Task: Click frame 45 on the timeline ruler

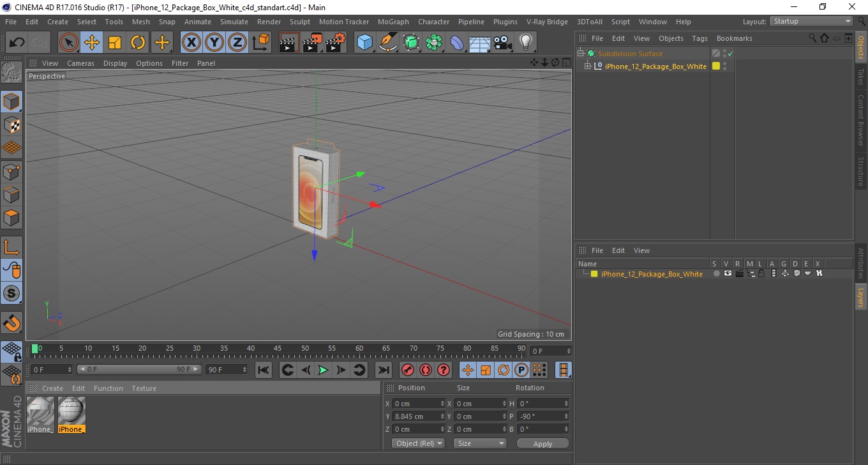Action: [x=278, y=350]
